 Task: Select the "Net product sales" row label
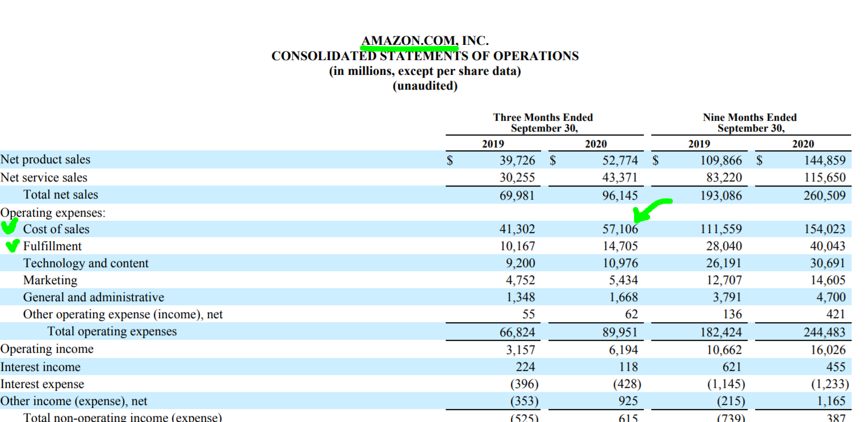pyautogui.click(x=45, y=160)
